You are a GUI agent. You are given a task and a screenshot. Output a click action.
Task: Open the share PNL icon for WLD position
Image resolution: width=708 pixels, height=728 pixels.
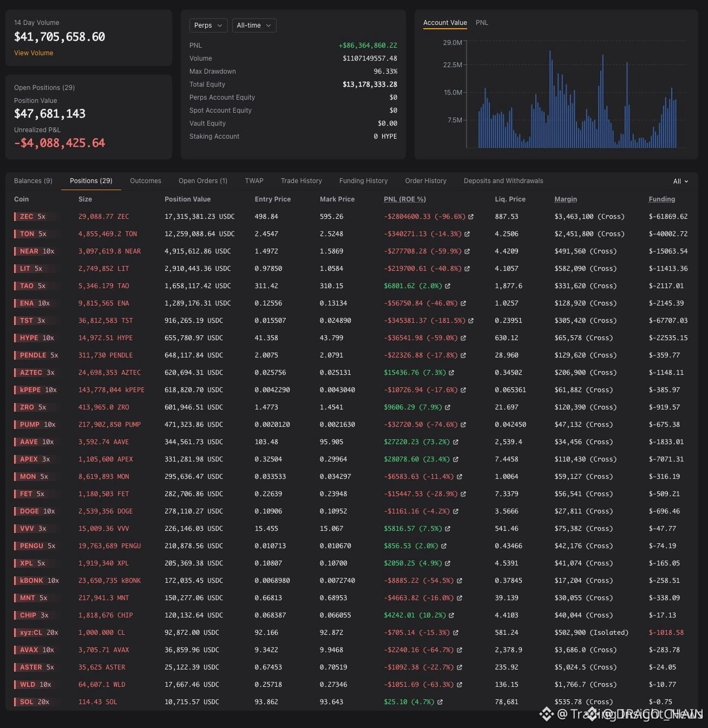pos(460,685)
